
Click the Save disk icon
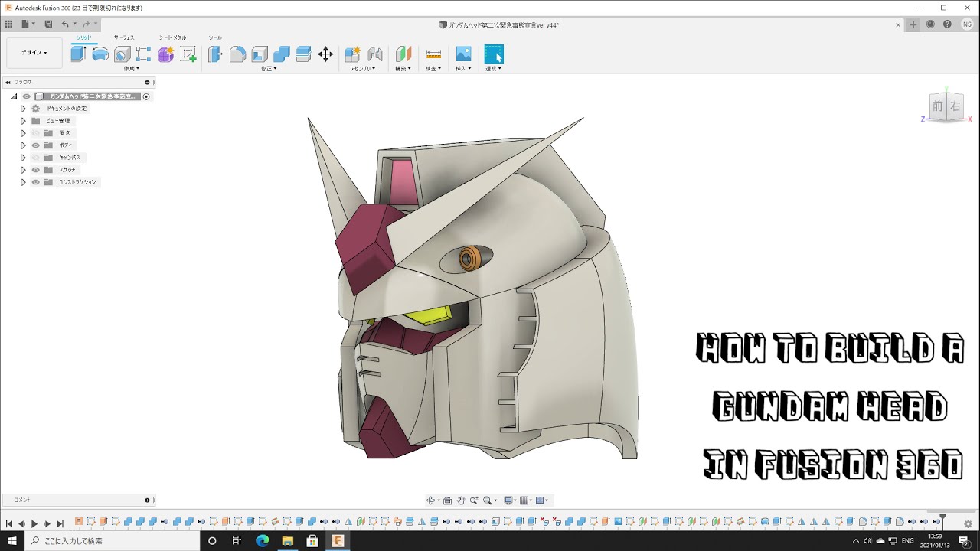[48, 24]
